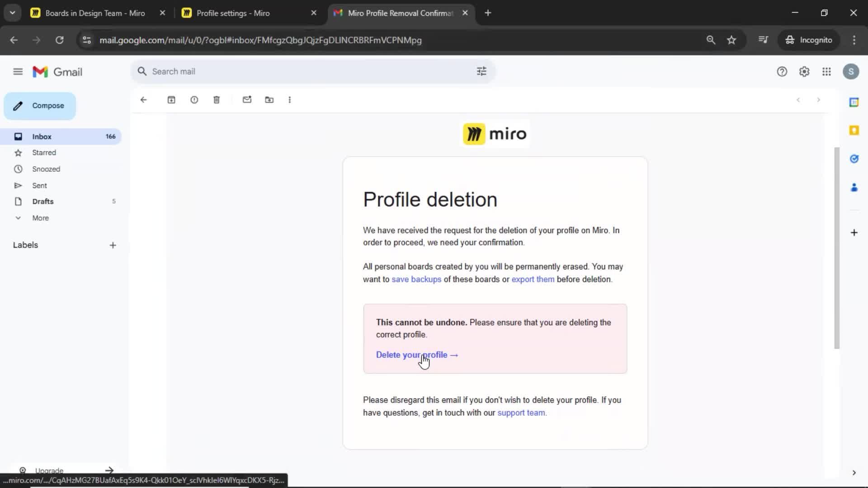
Task: Open save backups link
Action: (416, 279)
